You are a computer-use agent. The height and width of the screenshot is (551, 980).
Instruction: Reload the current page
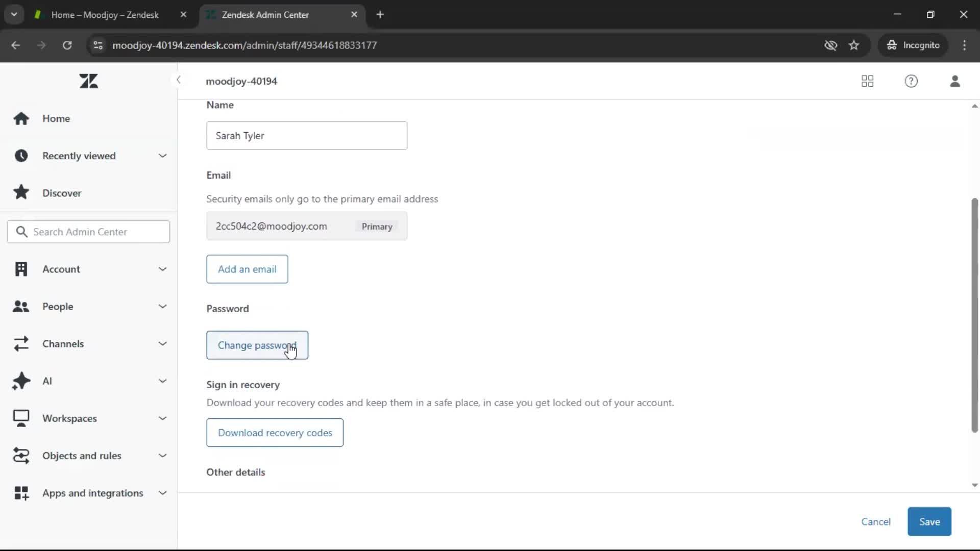[67, 45]
